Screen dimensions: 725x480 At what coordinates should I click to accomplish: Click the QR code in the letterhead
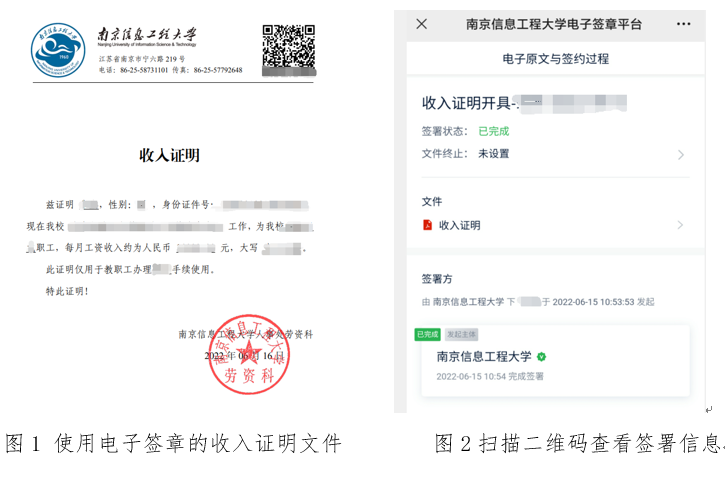[x=288, y=50]
